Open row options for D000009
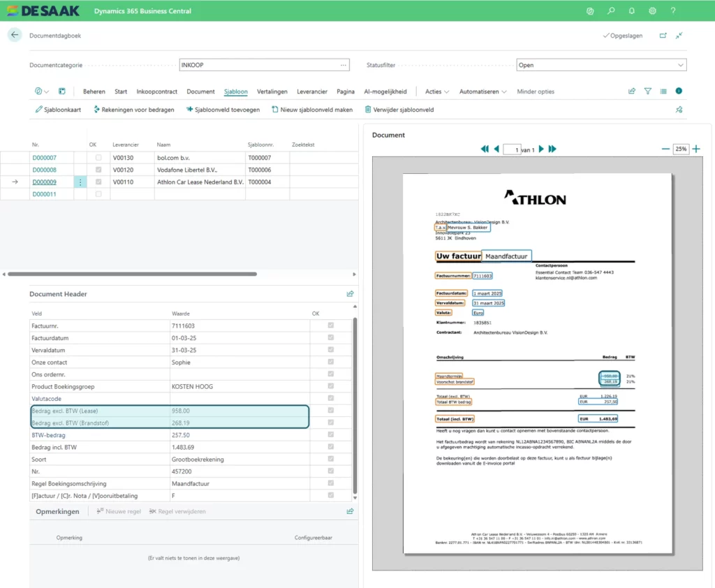This screenshot has height=588, width=715. [80, 182]
